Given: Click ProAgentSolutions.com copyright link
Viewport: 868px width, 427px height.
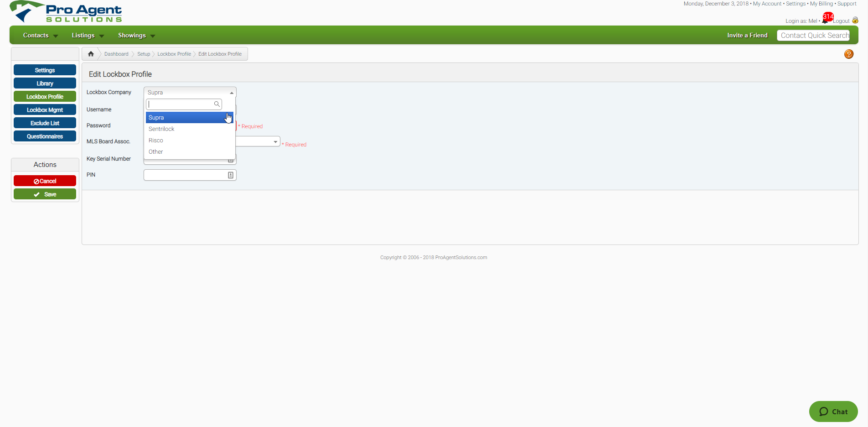Looking at the screenshot, I should [461, 258].
